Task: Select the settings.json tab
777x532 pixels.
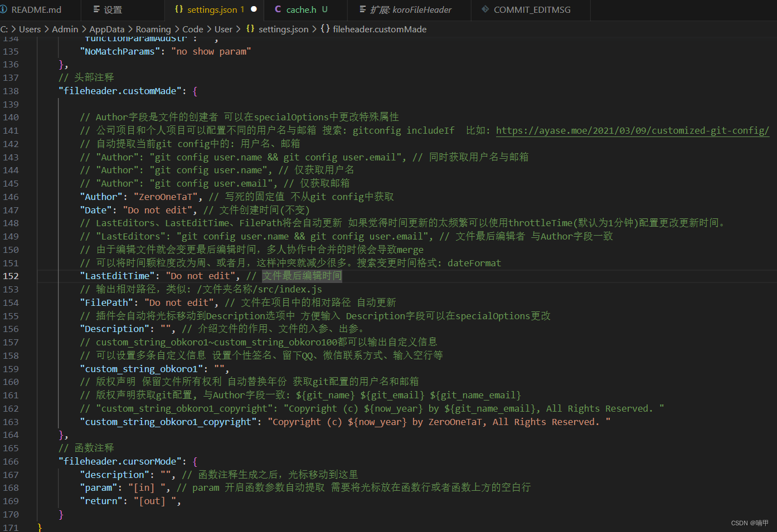Action: pos(212,9)
